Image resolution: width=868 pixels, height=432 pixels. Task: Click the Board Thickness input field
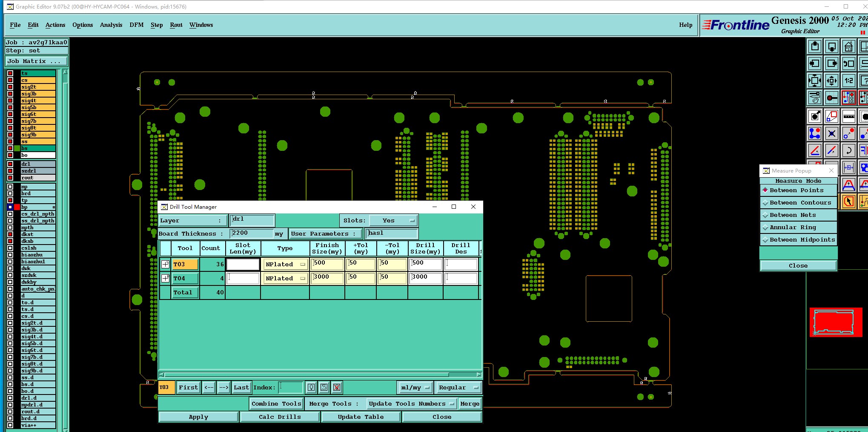[x=252, y=233]
